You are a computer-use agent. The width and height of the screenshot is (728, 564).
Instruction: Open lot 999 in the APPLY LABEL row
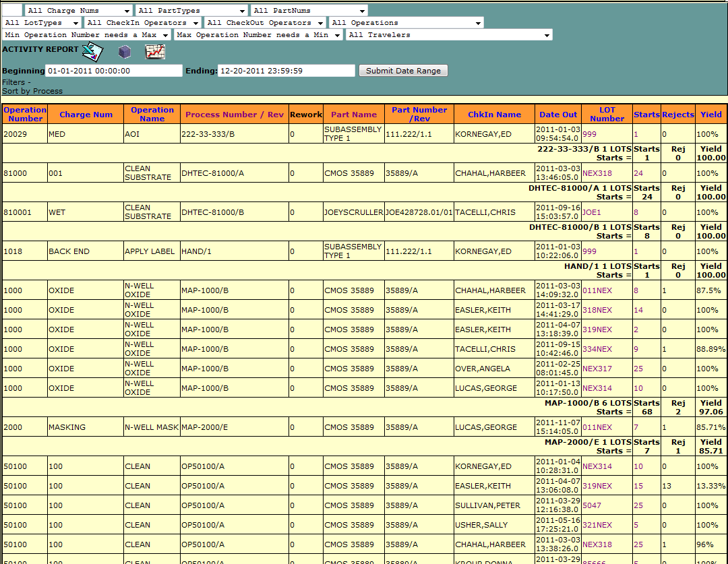pyautogui.click(x=589, y=251)
